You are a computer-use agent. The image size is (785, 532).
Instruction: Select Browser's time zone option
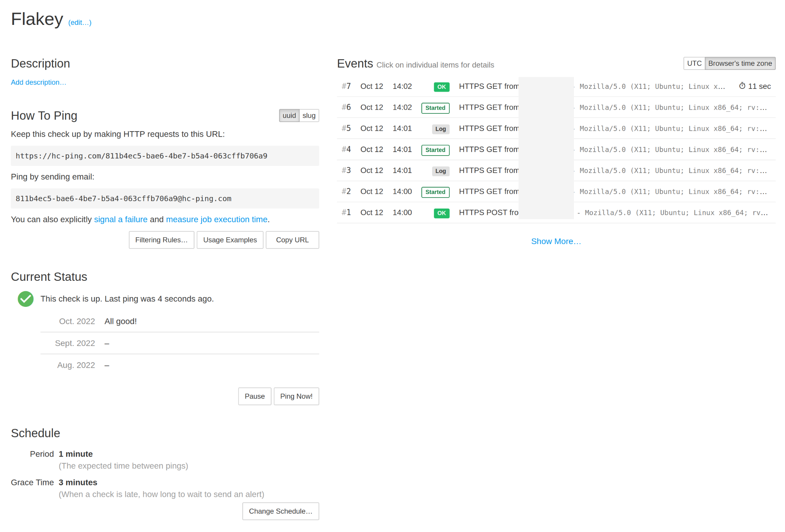point(740,64)
